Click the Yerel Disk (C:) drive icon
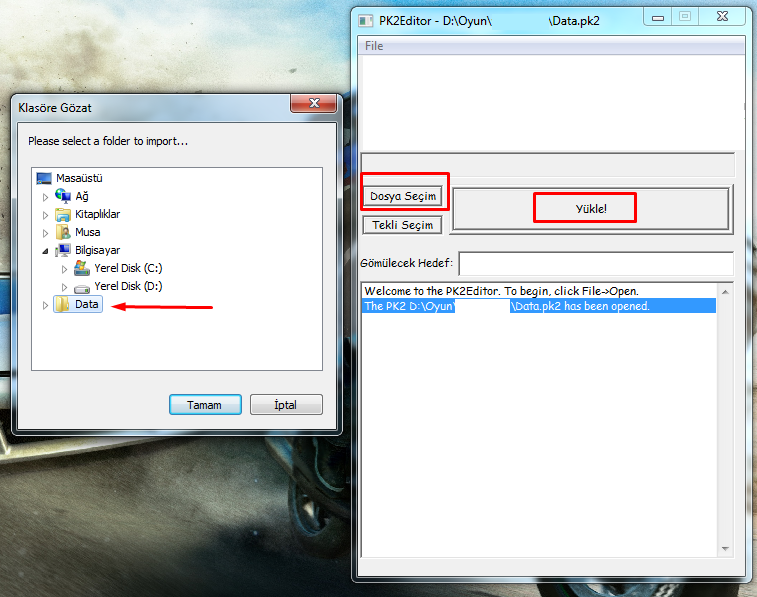The height and width of the screenshot is (597, 757). coord(82,268)
